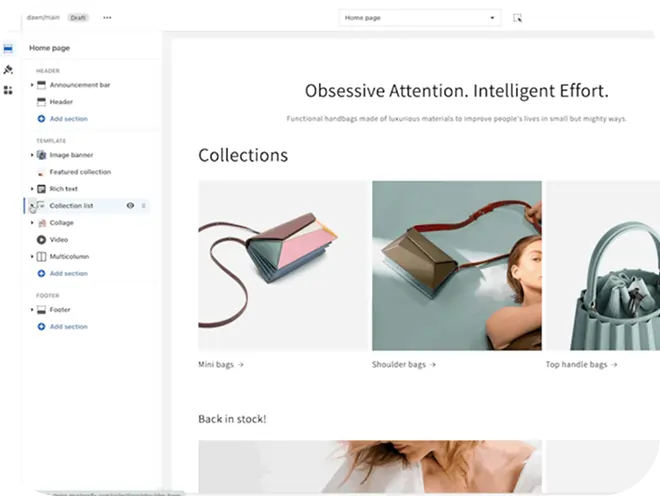Click the Video section play icon
Image resolution: width=660 pixels, height=496 pixels.
[x=41, y=240]
